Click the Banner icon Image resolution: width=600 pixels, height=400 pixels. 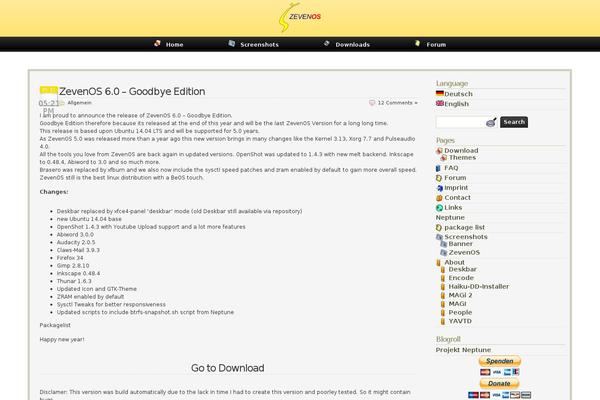(x=443, y=244)
